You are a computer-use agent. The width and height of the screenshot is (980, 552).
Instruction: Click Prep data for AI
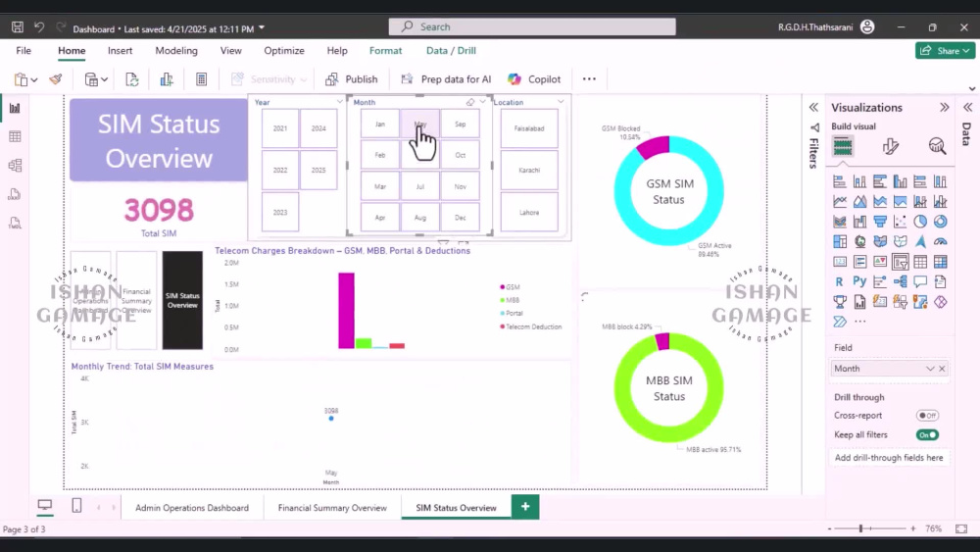point(446,79)
